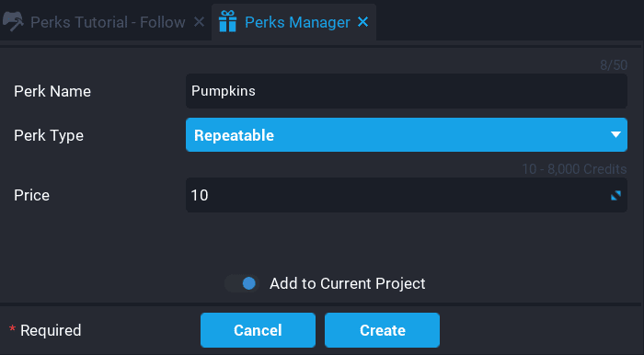Click the Price label
Image resolution: width=644 pixels, height=355 pixels.
click(31, 195)
